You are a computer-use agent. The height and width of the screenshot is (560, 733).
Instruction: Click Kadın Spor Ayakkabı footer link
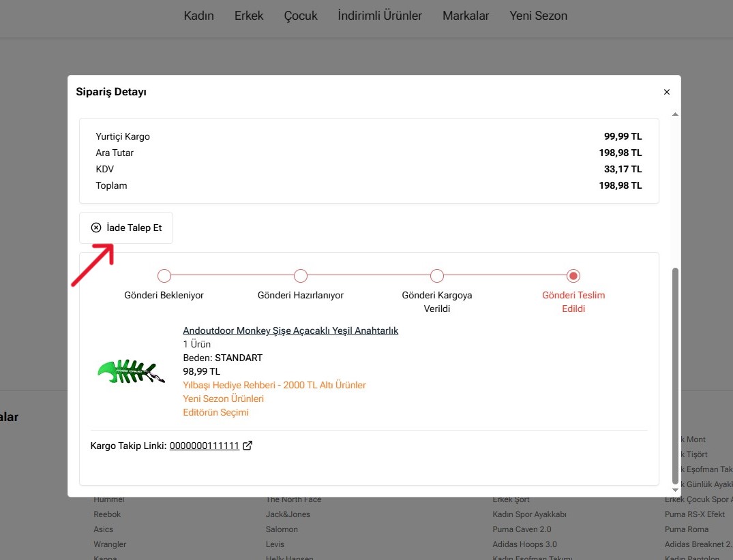click(x=529, y=514)
